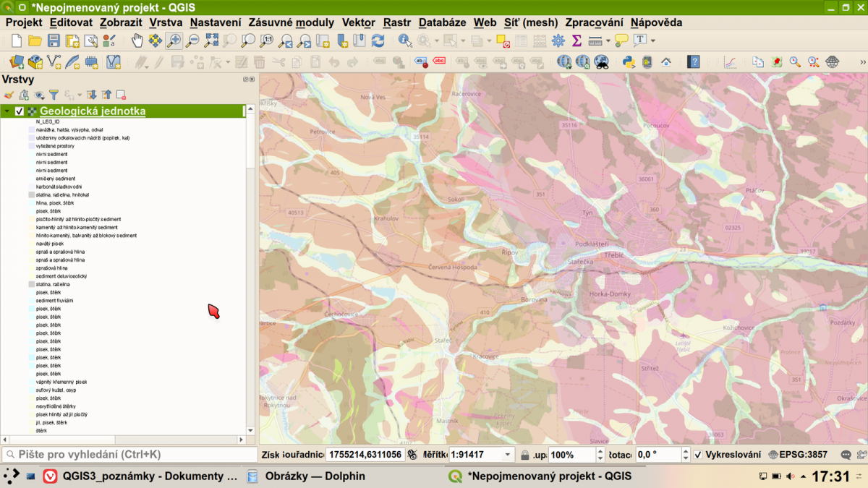This screenshot has height=488, width=868.
Task: Click the EPSG:3857 projection button
Action: click(799, 455)
